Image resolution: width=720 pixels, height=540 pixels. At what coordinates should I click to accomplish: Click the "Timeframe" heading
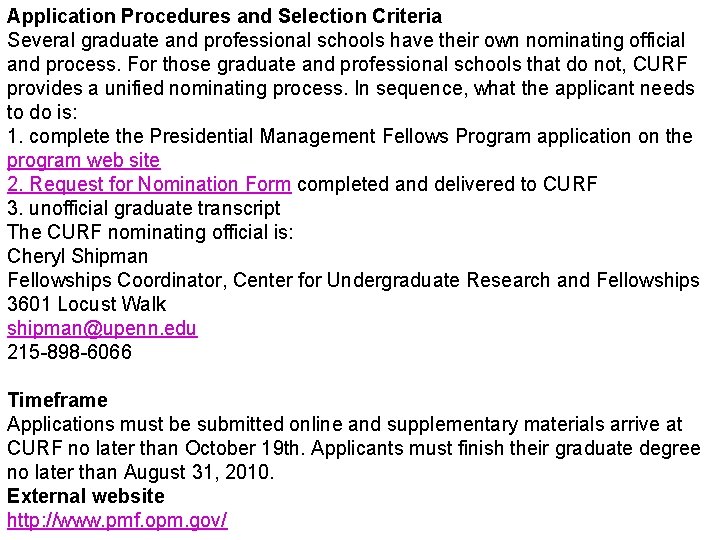57,400
